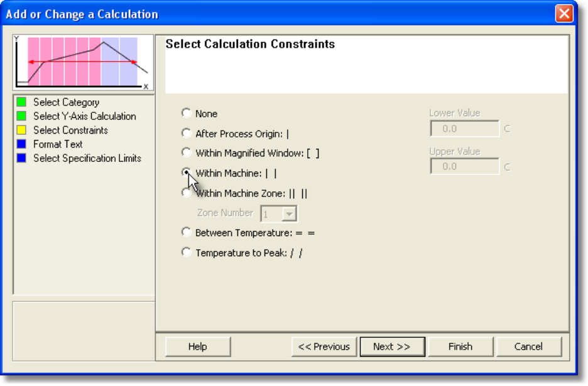588x386 pixels.
Task: Select the Select Specification Limits step label
Action: (87, 159)
